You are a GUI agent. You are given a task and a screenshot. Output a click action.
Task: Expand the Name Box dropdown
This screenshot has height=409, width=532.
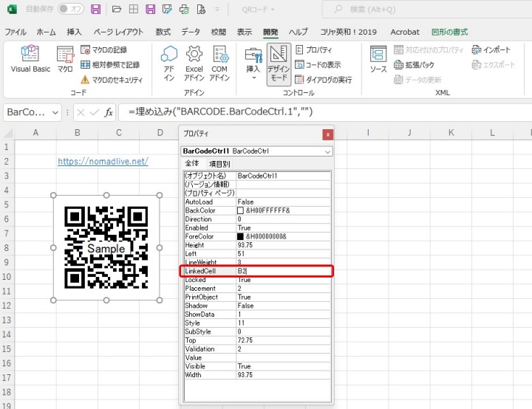[55, 113]
